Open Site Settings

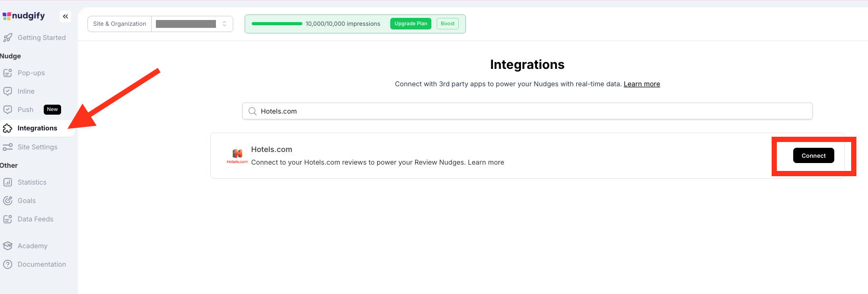point(37,147)
